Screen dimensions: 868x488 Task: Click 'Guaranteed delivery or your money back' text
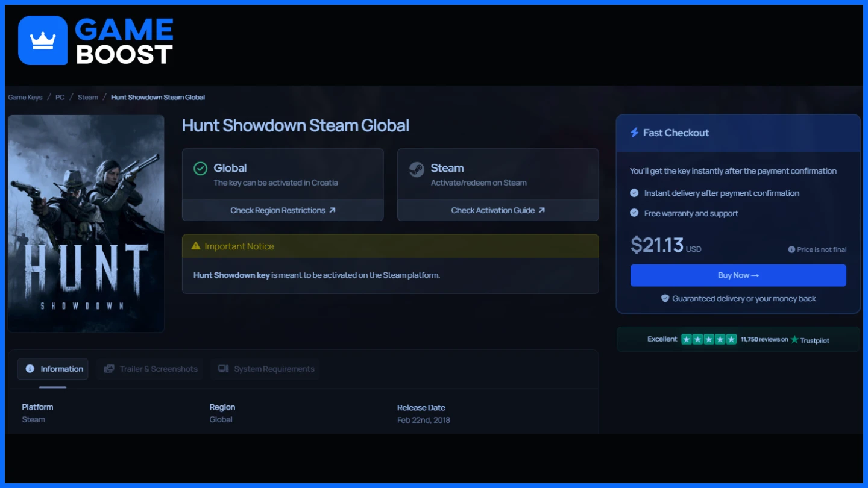point(744,298)
